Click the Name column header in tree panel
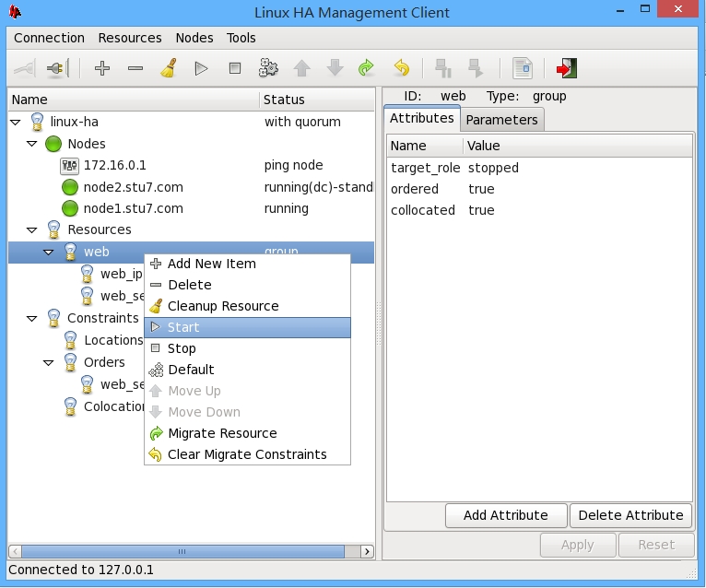Viewport: 706px width, 588px height. (x=134, y=100)
